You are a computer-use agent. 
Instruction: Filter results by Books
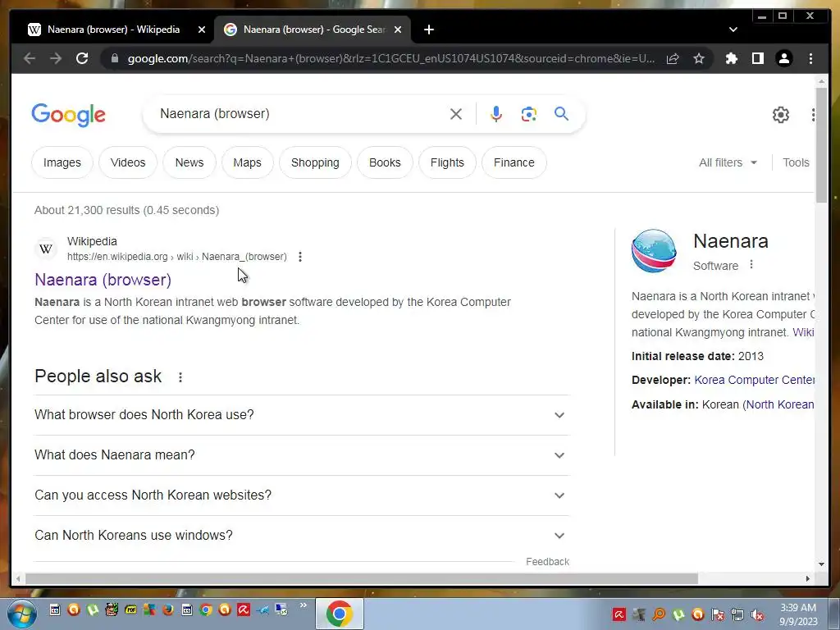coord(385,162)
